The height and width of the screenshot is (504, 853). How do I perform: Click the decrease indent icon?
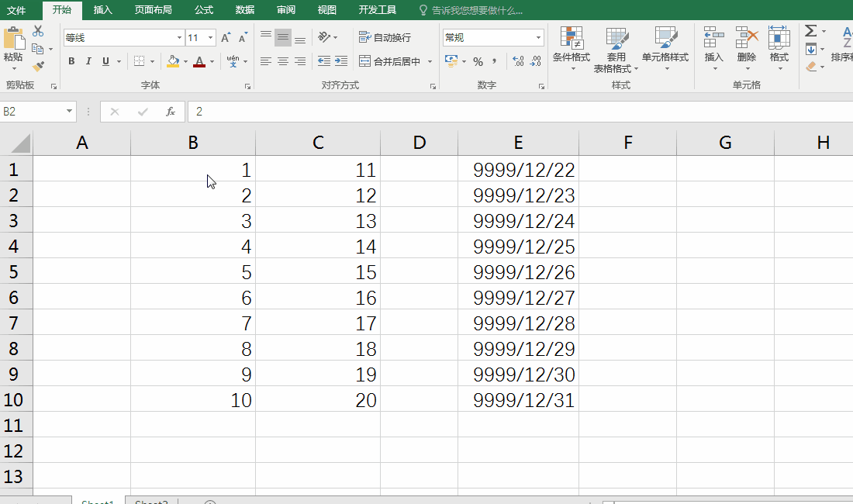[x=323, y=61]
